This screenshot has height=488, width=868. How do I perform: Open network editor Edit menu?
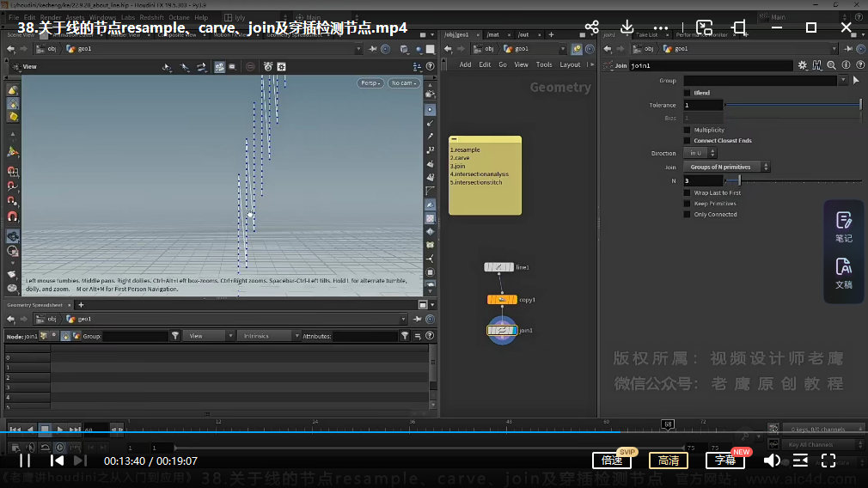pos(485,64)
